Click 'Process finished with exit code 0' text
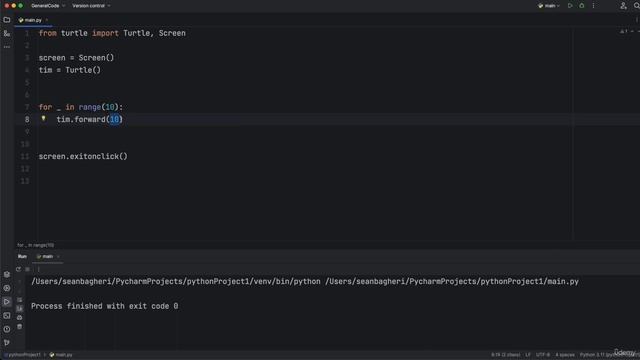 coord(104,306)
